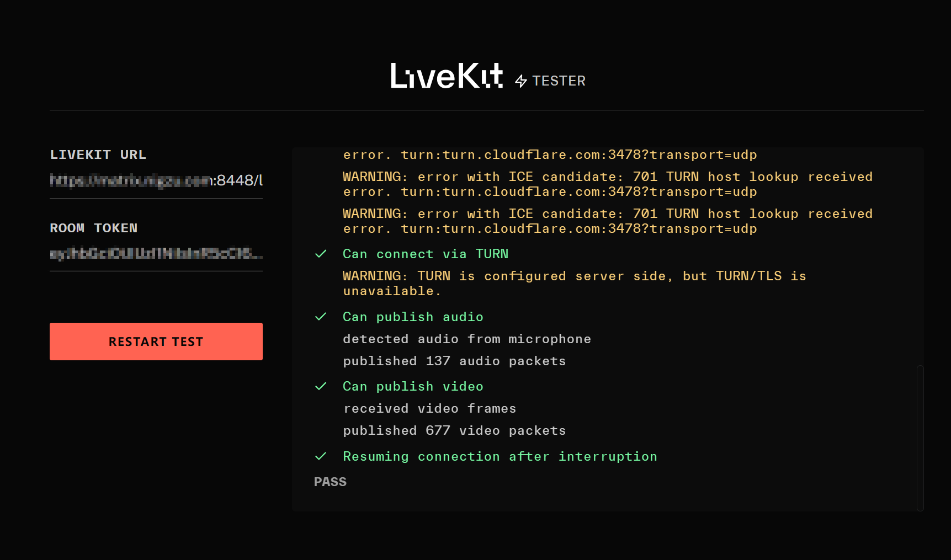Click the TESTER label in header

point(559,81)
